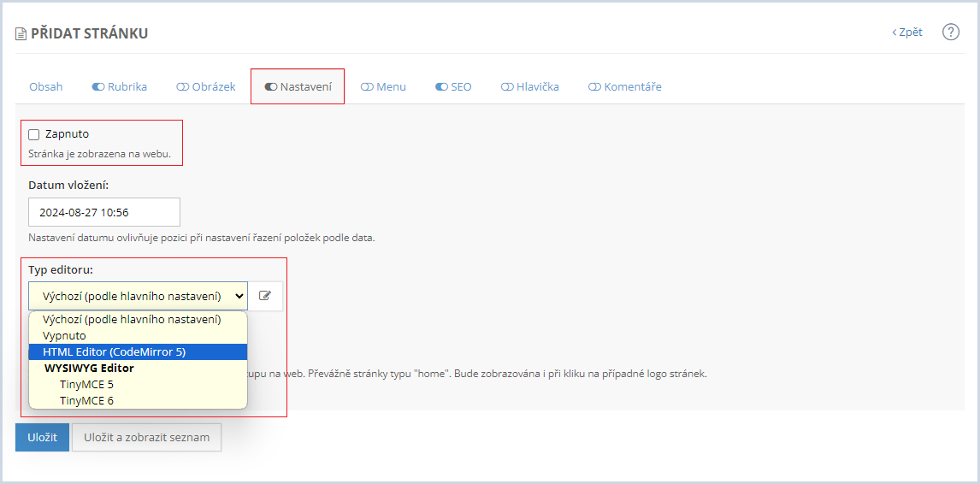Toggle the Hlavička tab switch icon
Viewport: 980px width, 484px height.
[507, 87]
